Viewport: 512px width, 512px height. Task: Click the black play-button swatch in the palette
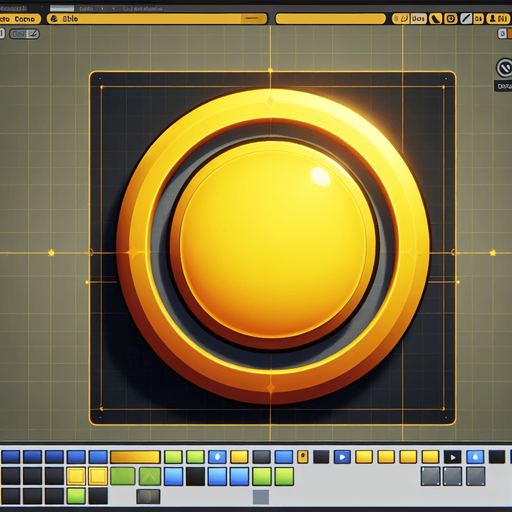(x=453, y=457)
